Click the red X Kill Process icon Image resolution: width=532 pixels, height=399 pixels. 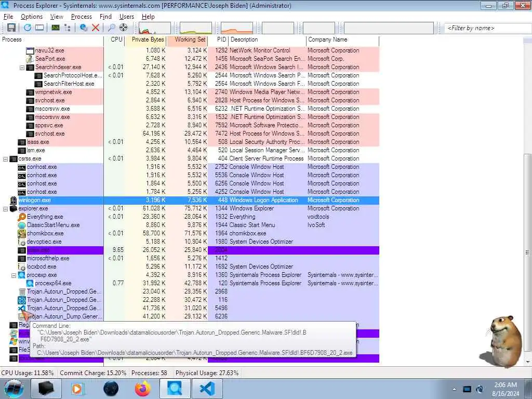pyautogui.click(x=96, y=28)
